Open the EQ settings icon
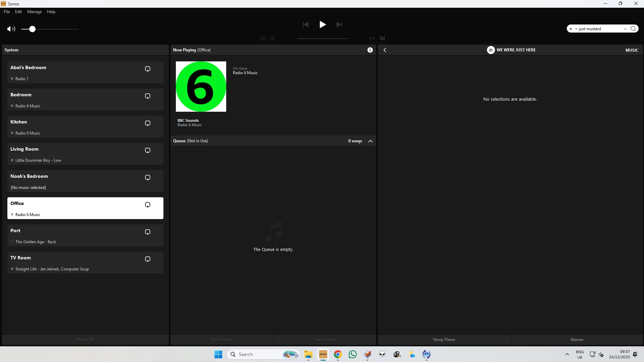Image resolution: width=644 pixels, height=362 pixels. [x=382, y=38]
